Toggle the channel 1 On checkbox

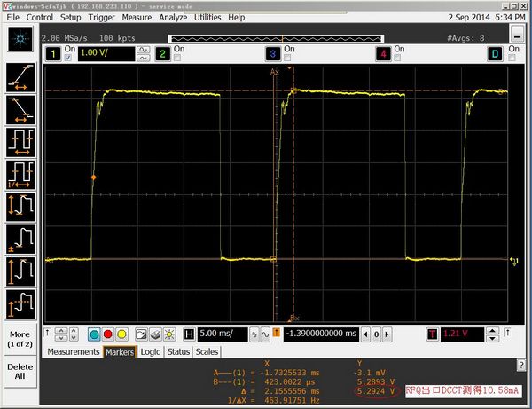68,59
